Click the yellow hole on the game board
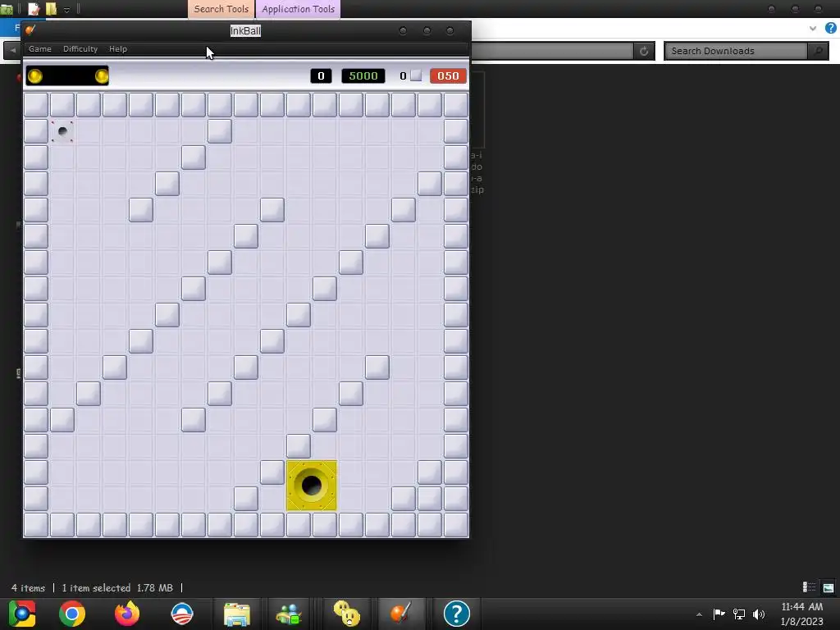Viewport: 840px width, 630px height. click(x=312, y=486)
